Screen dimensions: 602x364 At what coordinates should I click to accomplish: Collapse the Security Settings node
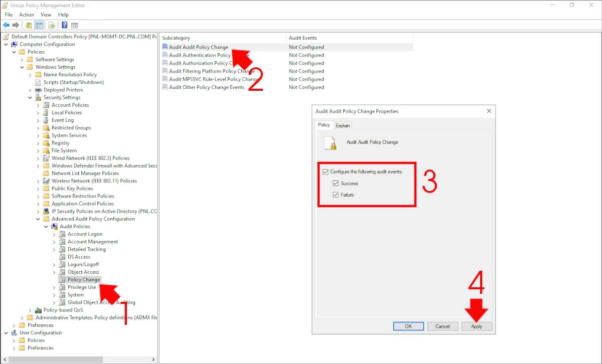30,97
